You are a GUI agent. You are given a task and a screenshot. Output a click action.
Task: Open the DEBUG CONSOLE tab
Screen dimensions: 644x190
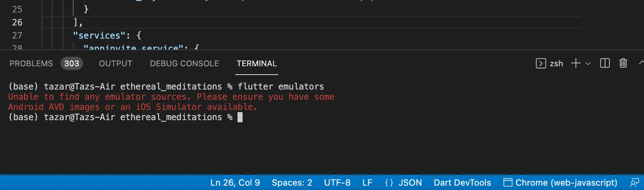click(x=184, y=63)
